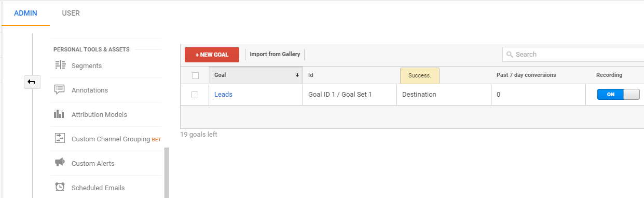Select the Attribution Models bar chart icon

(59, 114)
